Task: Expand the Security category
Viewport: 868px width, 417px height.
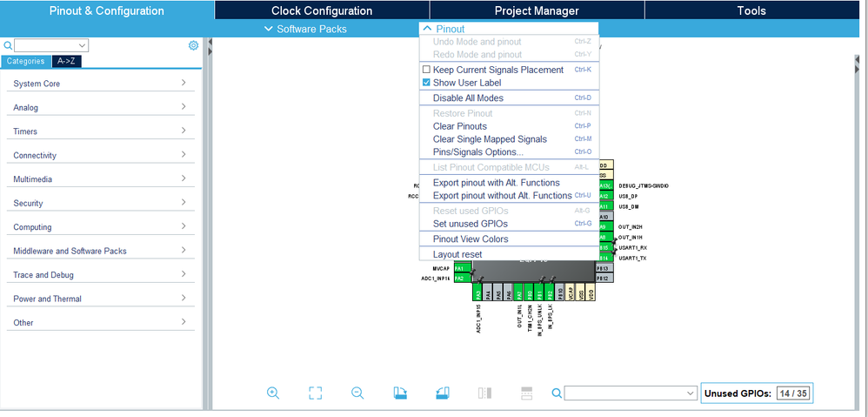Action: (100, 203)
